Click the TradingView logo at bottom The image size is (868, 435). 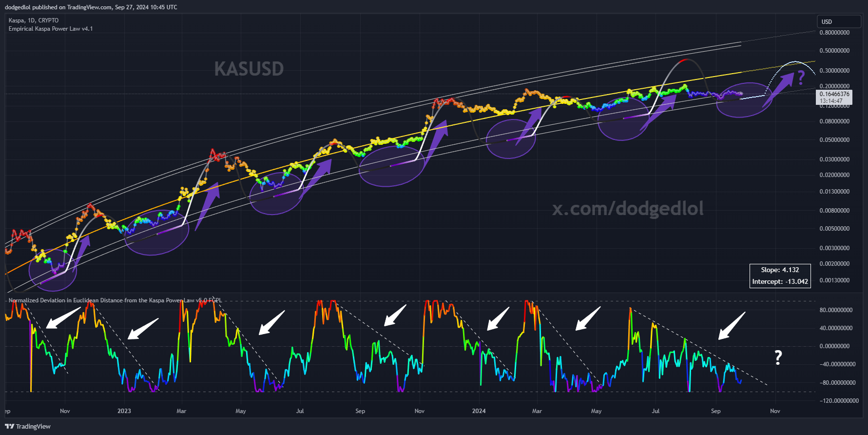(x=28, y=426)
